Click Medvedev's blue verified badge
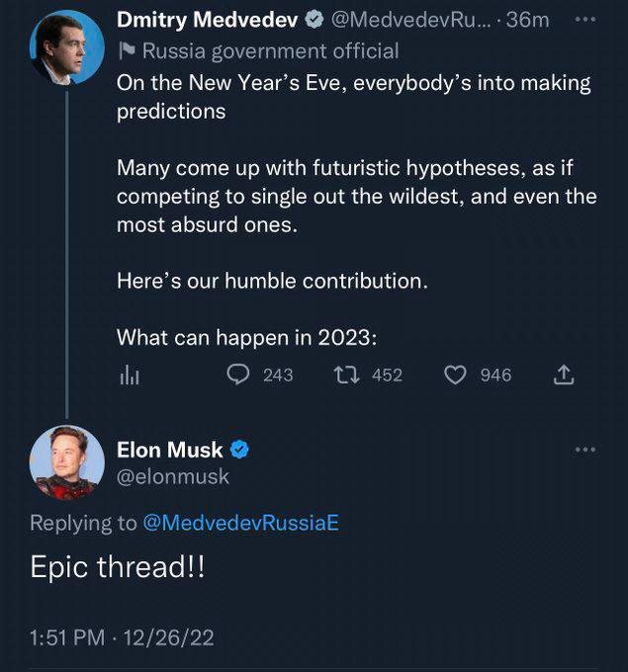Screen dimensions: 628x672 click(x=314, y=20)
